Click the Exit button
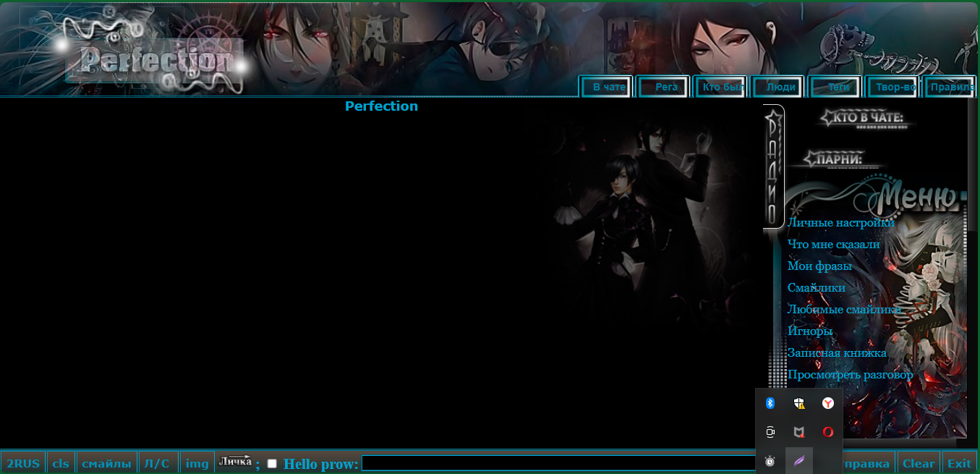This screenshot has height=474, width=980. click(959, 463)
